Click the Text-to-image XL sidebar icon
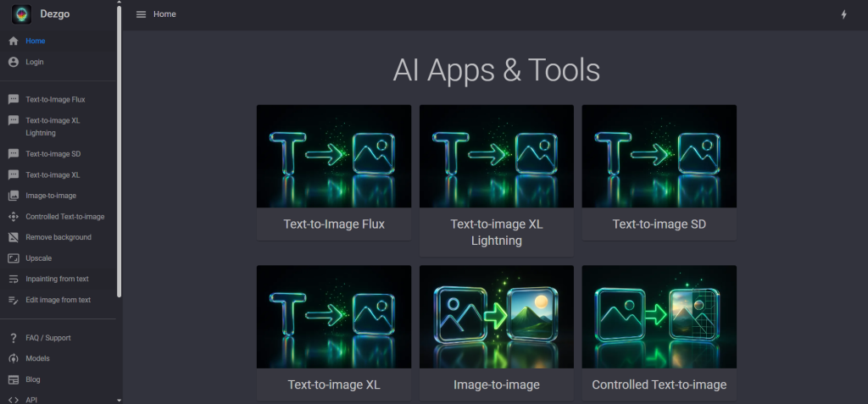This screenshot has width=868, height=404. click(x=14, y=174)
